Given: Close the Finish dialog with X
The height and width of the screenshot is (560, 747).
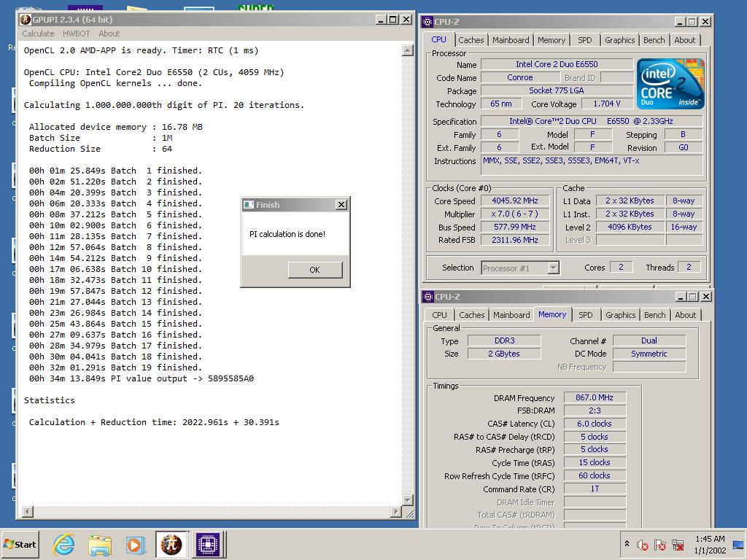Looking at the screenshot, I should click(x=341, y=205).
